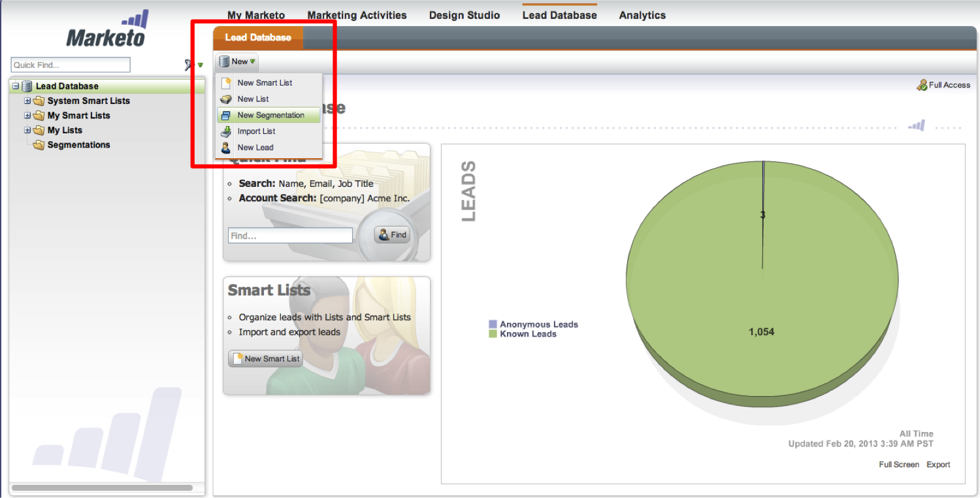Click the Marketo logo

[106, 30]
